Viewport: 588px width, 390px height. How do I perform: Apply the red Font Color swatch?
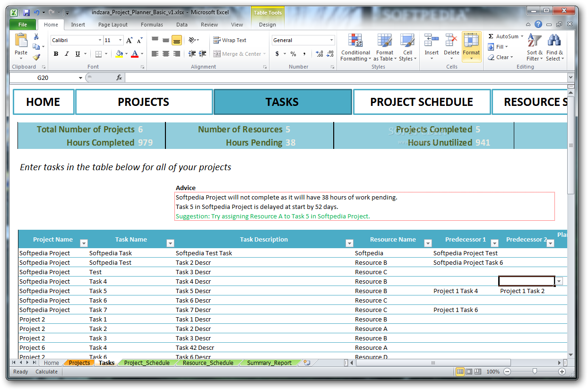(135, 54)
